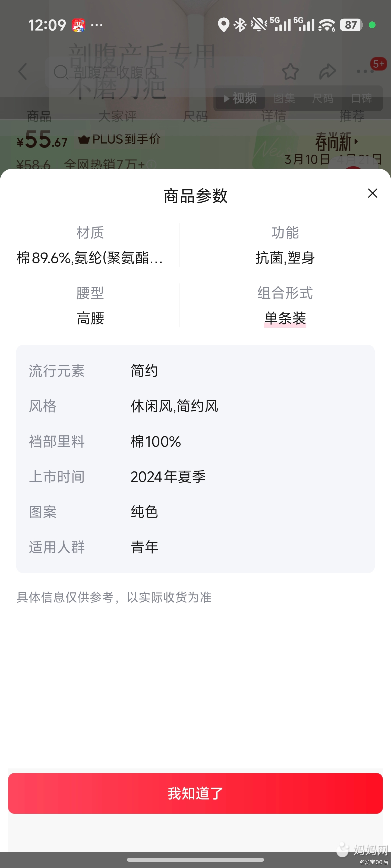Tap the highlighted 单条装 value
The image size is (391, 868).
[285, 318]
